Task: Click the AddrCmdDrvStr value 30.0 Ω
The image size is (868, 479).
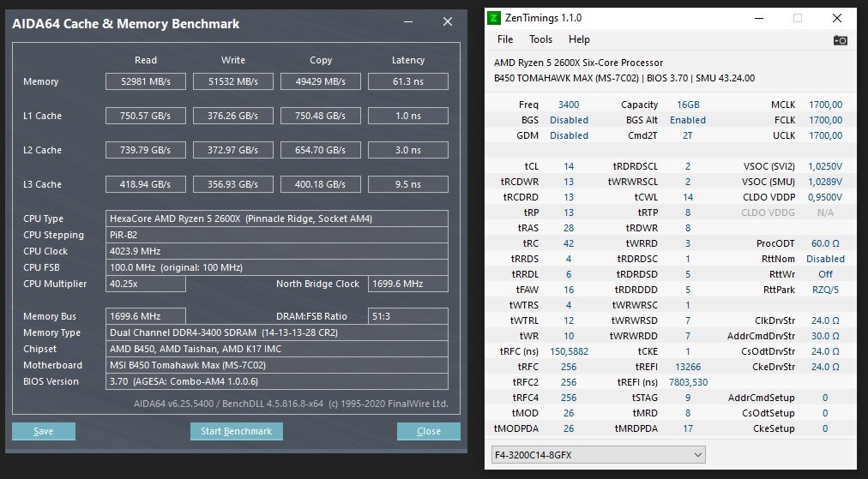Action: (825, 336)
